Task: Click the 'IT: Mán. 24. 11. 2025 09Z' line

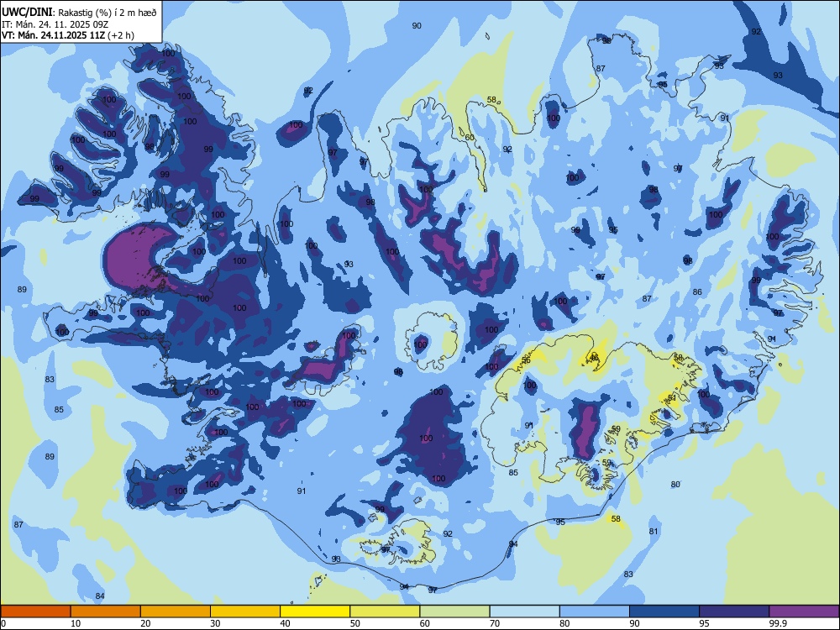Action: 55,24
